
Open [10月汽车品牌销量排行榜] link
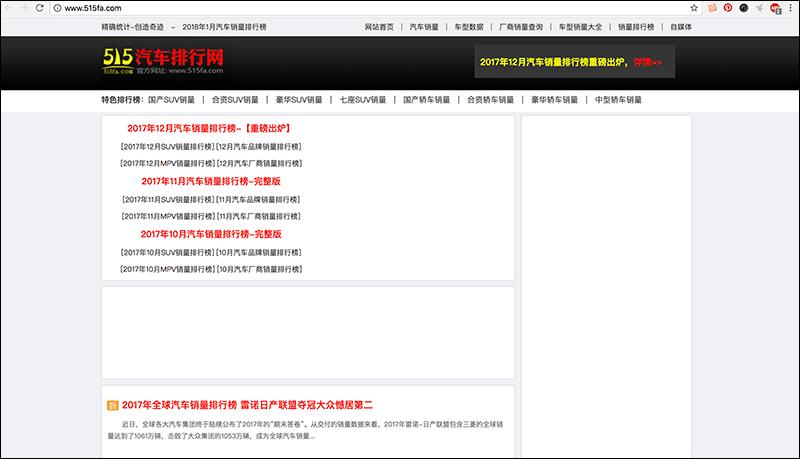point(259,253)
